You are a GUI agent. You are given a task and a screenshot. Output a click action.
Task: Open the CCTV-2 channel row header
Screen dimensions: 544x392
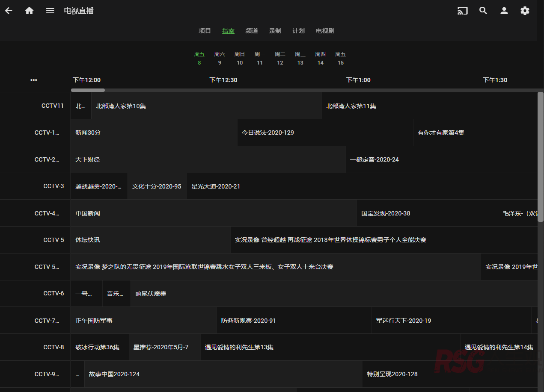click(35, 159)
